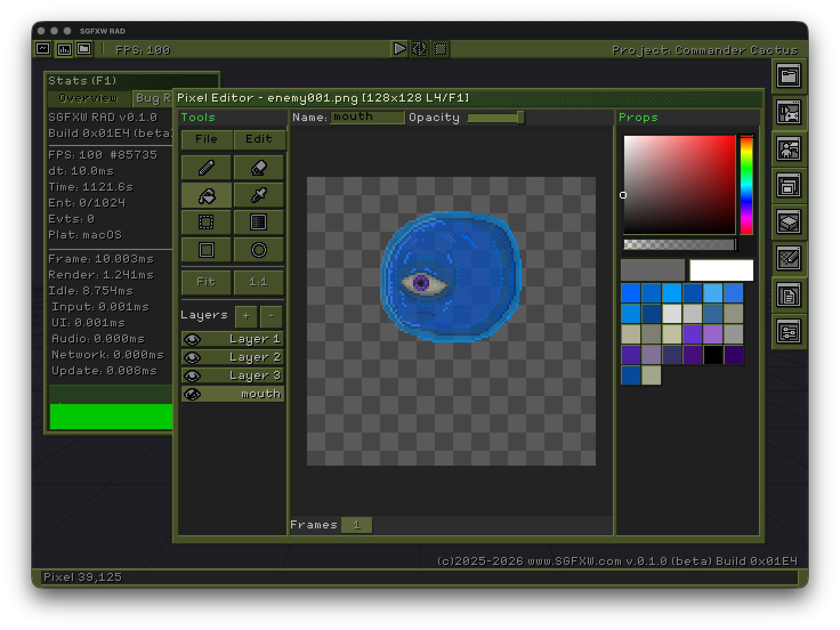Open the layered tiles icon in right sidebar
840x630 pixels.
[789, 222]
